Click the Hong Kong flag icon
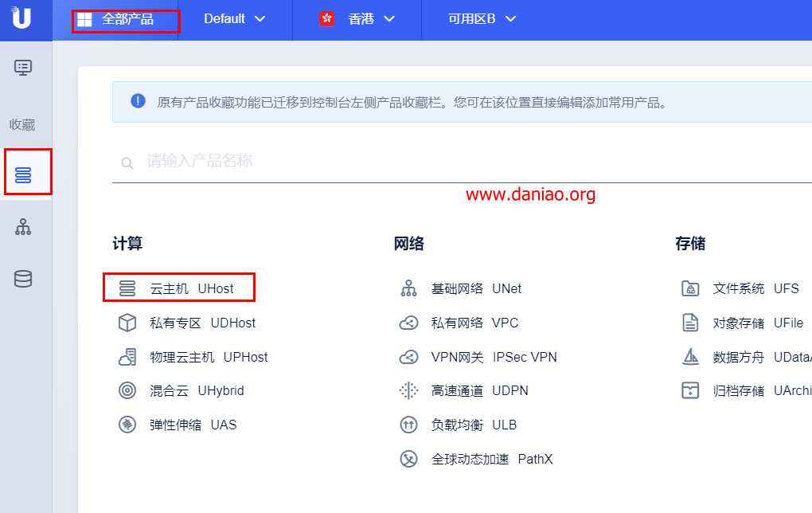The height and width of the screenshot is (513, 812). click(x=326, y=19)
